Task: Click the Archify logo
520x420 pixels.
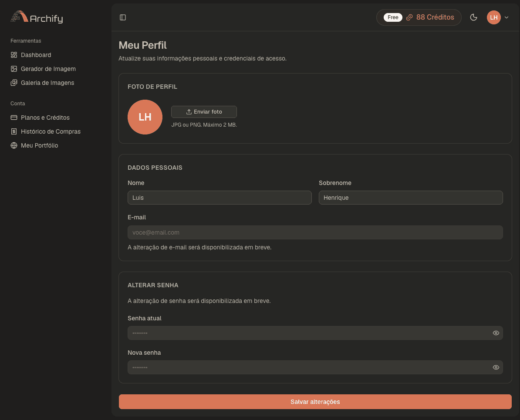Action: coord(37,17)
